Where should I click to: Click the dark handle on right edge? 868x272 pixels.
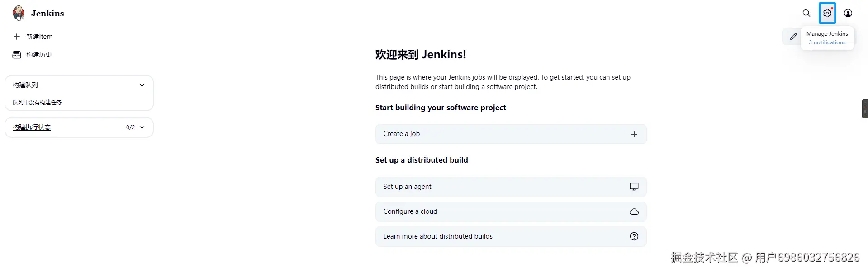coord(865,109)
